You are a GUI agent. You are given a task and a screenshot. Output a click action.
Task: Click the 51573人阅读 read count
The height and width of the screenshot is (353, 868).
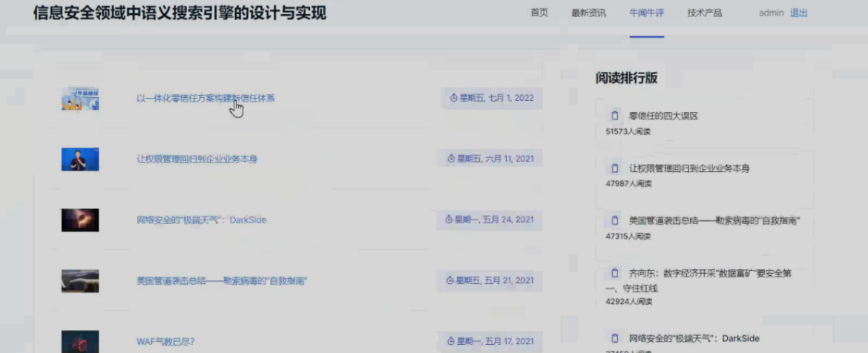628,132
